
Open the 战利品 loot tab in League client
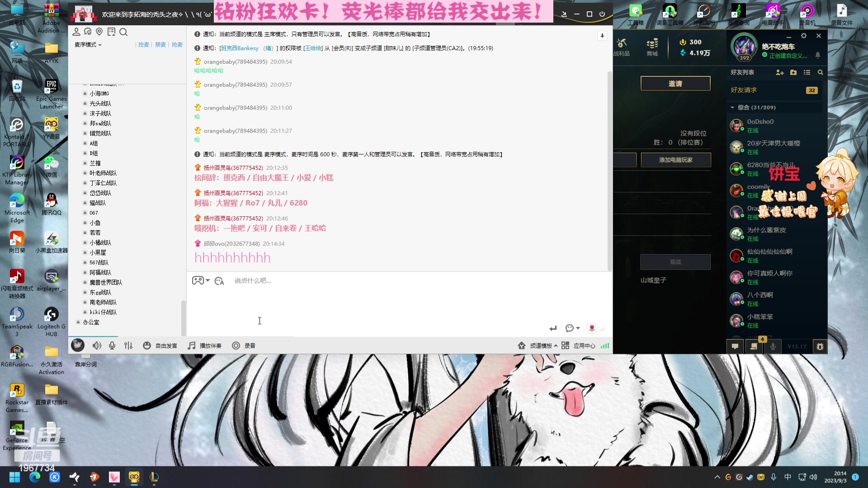click(x=622, y=47)
